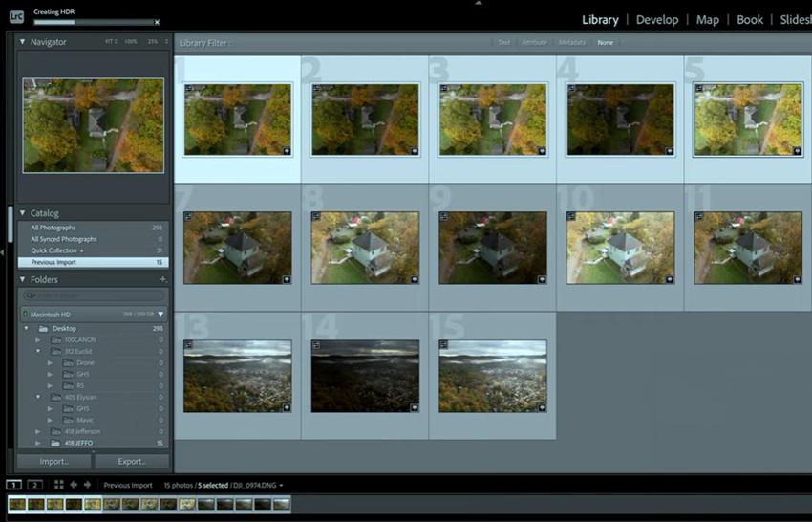Click the badge icon on photo 13

point(287,408)
